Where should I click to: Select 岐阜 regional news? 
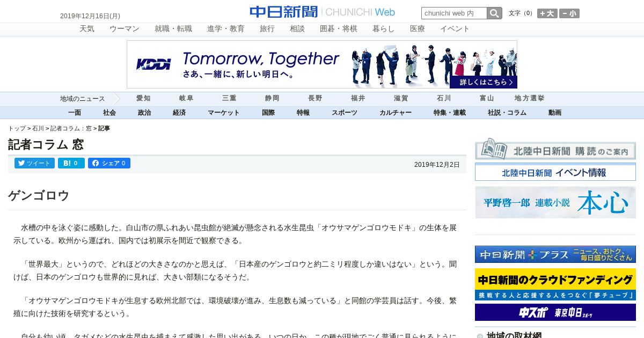pos(186,99)
